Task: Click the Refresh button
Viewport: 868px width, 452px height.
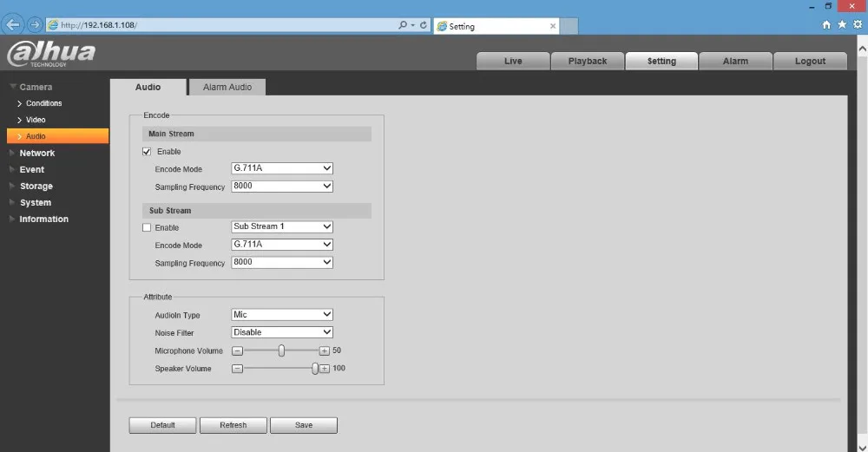Action: click(233, 425)
